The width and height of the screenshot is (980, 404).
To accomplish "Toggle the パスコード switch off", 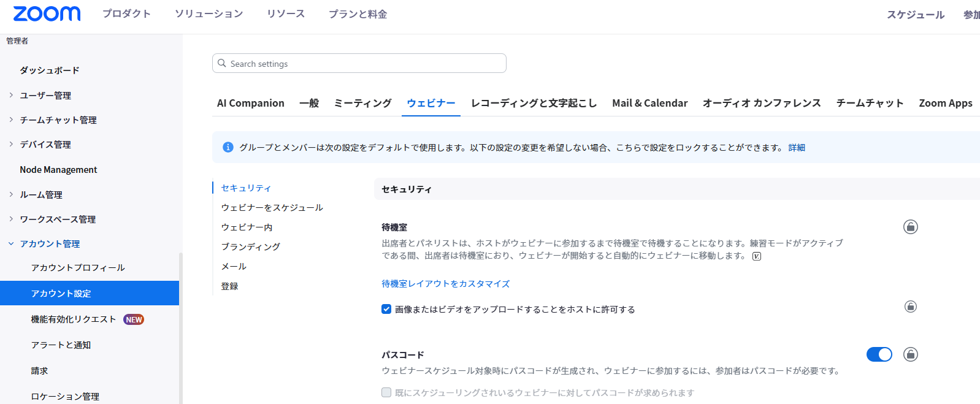I will pyautogui.click(x=879, y=354).
